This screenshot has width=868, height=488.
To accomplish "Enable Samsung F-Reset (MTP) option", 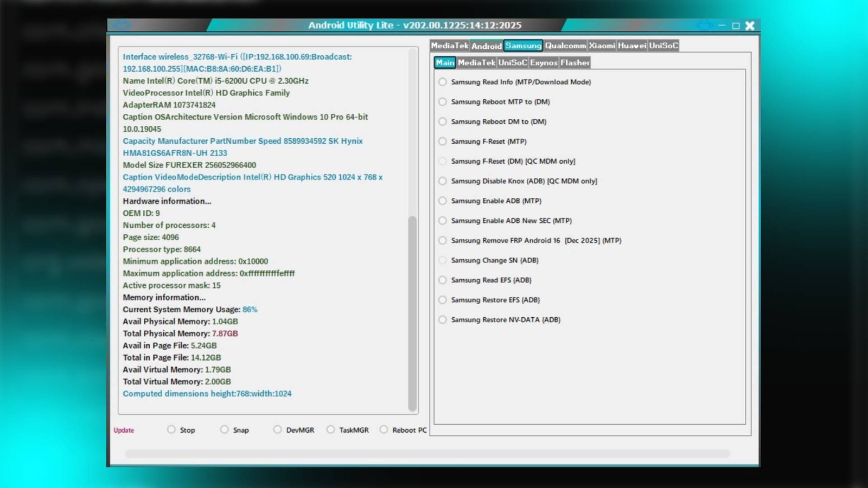I will tap(442, 141).
